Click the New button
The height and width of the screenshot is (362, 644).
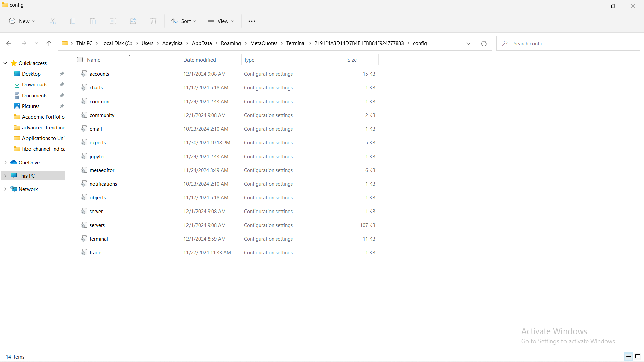point(22,21)
